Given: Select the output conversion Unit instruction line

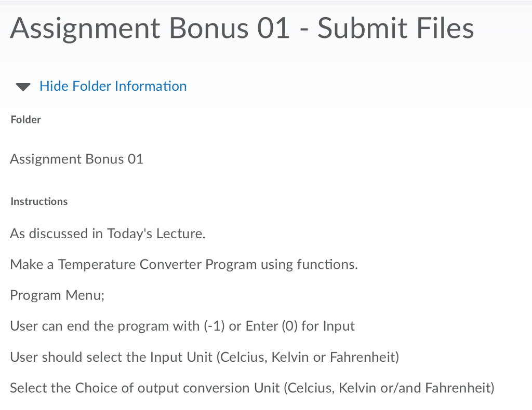Looking at the screenshot, I should tap(252, 388).
